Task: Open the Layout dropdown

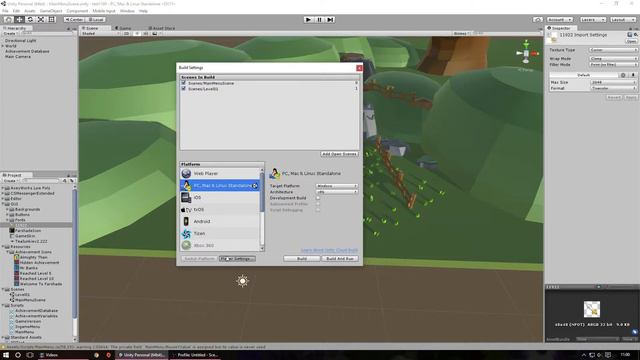Action: pos(622,19)
